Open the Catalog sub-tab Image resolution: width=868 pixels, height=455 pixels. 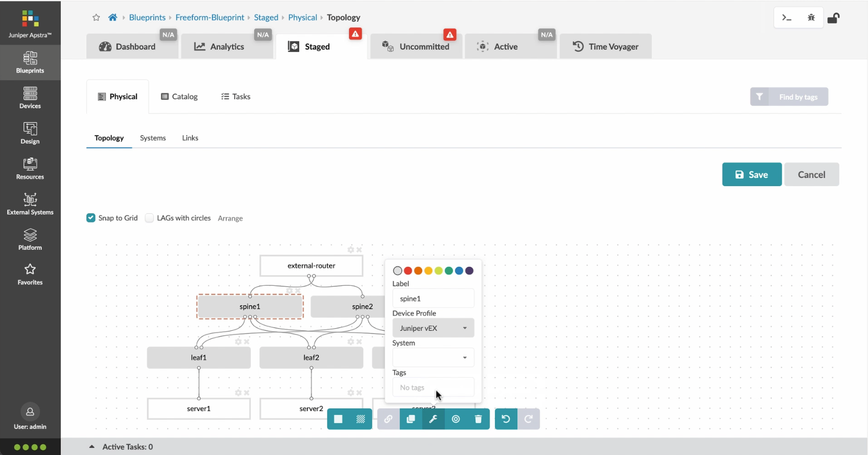pos(179,97)
